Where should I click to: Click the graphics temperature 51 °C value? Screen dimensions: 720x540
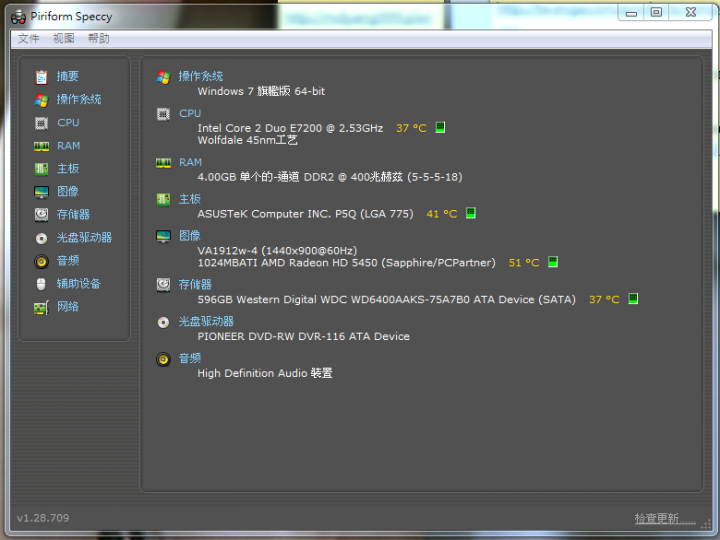click(x=524, y=263)
